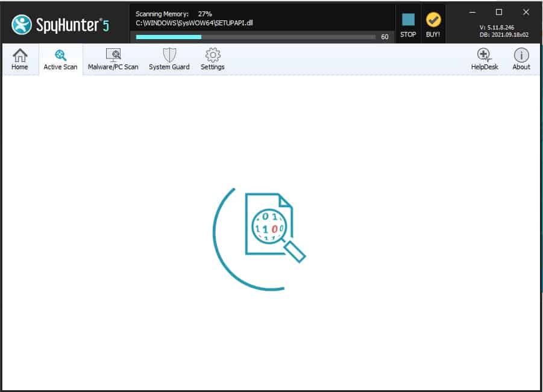Click the Scanning Memory 27% status

pyautogui.click(x=174, y=13)
